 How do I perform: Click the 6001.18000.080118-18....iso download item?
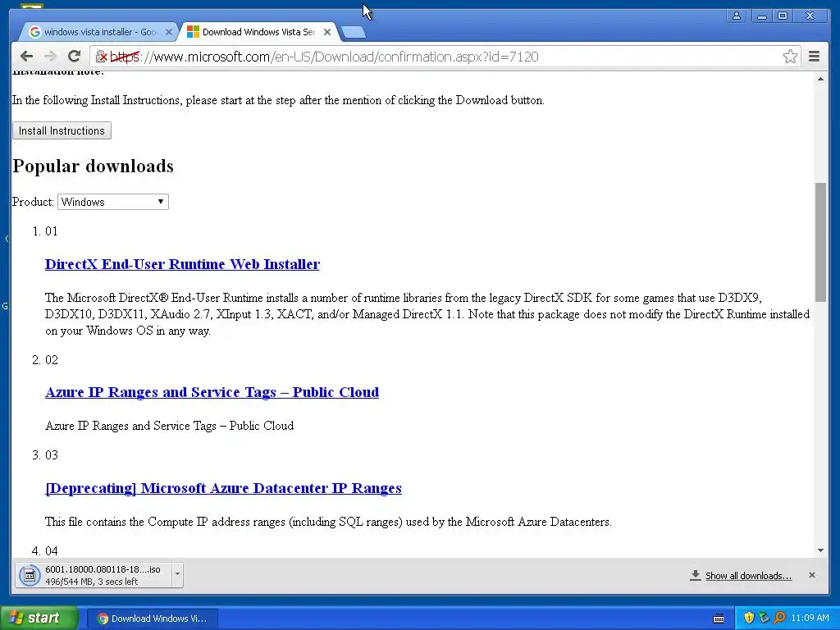tap(99, 575)
